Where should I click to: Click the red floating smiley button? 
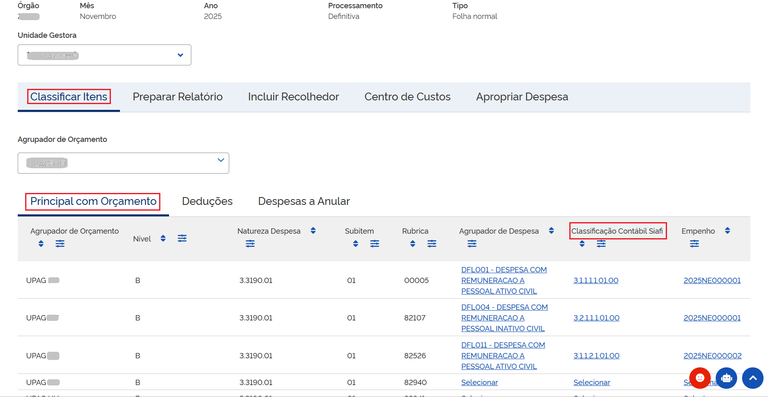coord(700,378)
